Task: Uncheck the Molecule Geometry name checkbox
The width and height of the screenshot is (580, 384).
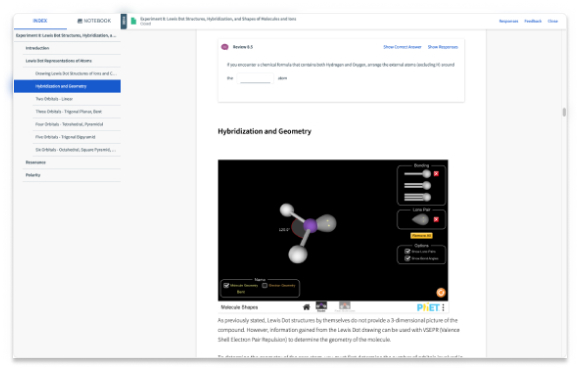Action: (226, 285)
